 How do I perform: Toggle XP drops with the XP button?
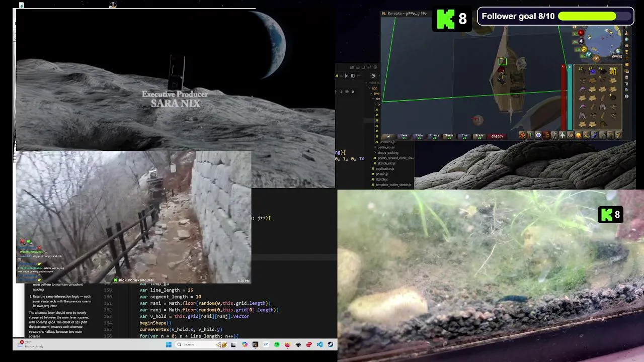click(x=575, y=27)
